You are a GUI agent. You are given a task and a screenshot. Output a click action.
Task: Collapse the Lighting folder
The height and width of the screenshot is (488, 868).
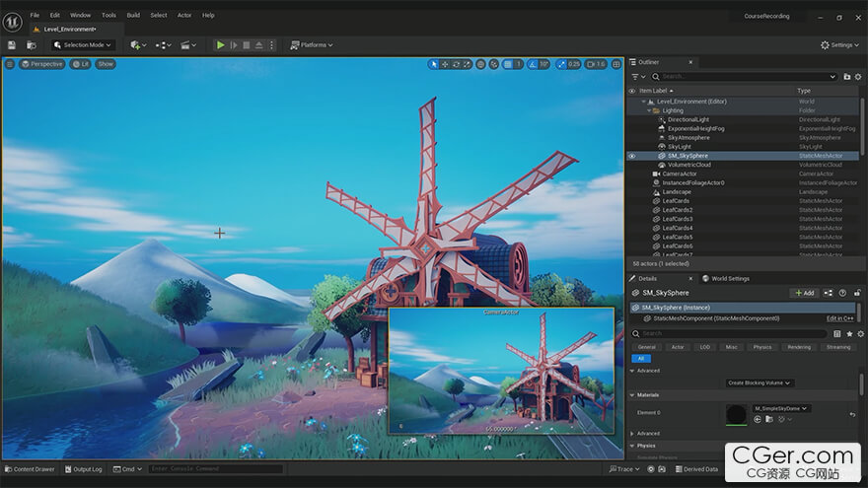pyautogui.click(x=649, y=110)
